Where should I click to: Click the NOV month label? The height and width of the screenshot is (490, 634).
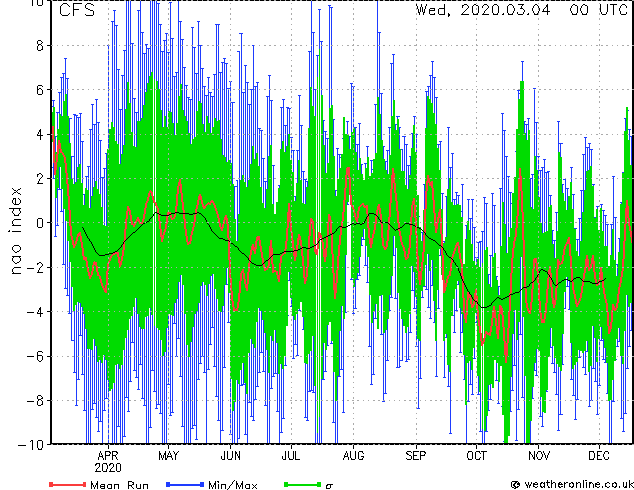pyautogui.click(x=539, y=456)
